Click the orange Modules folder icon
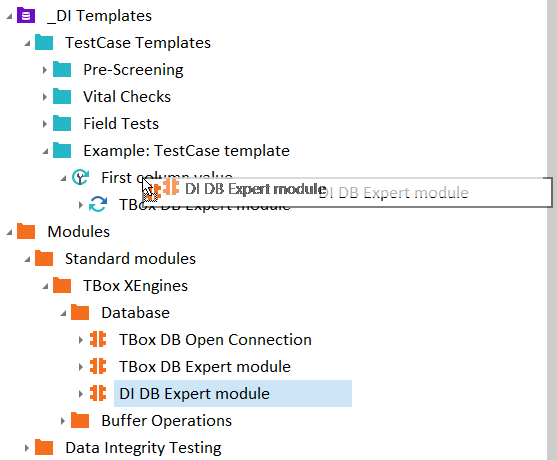 pos(26,231)
